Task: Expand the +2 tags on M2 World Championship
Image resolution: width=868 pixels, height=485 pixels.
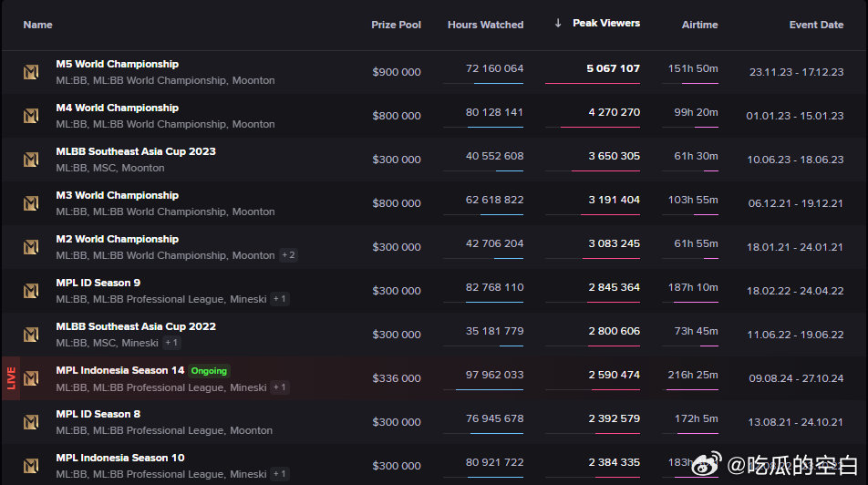Action: [x=288, y=255]
